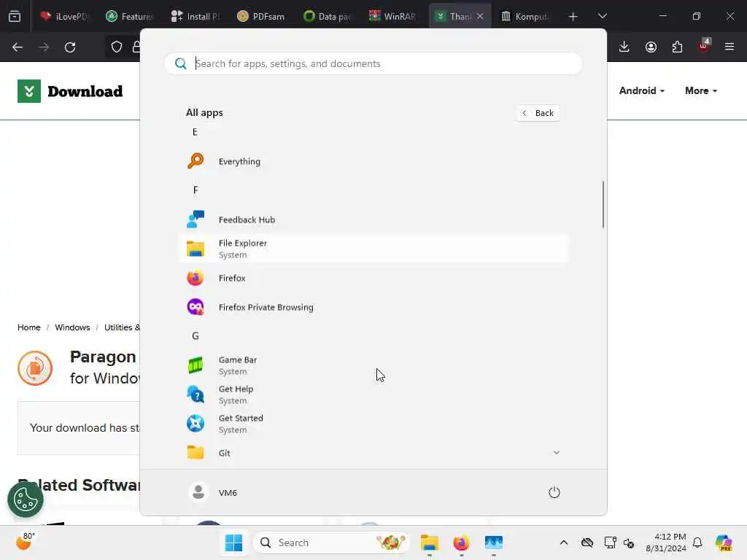Open the taskbar clock and date

tap(666, 542)
